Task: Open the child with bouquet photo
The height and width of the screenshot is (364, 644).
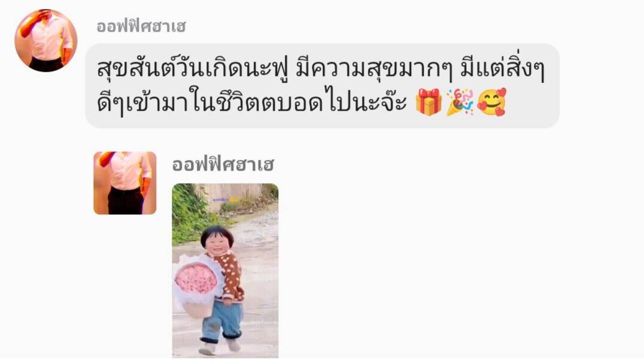Action: pyautogui.click(x=225, y=271)
